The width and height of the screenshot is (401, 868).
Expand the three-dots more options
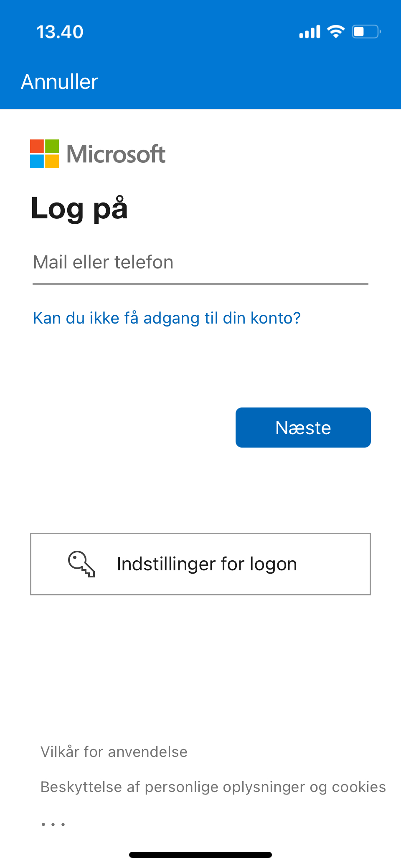point(53,824)
